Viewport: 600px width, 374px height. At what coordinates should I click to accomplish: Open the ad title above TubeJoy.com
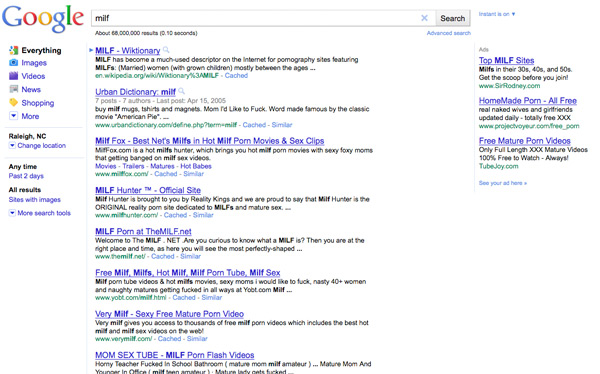pyautogui.click(x=525, y=141)
